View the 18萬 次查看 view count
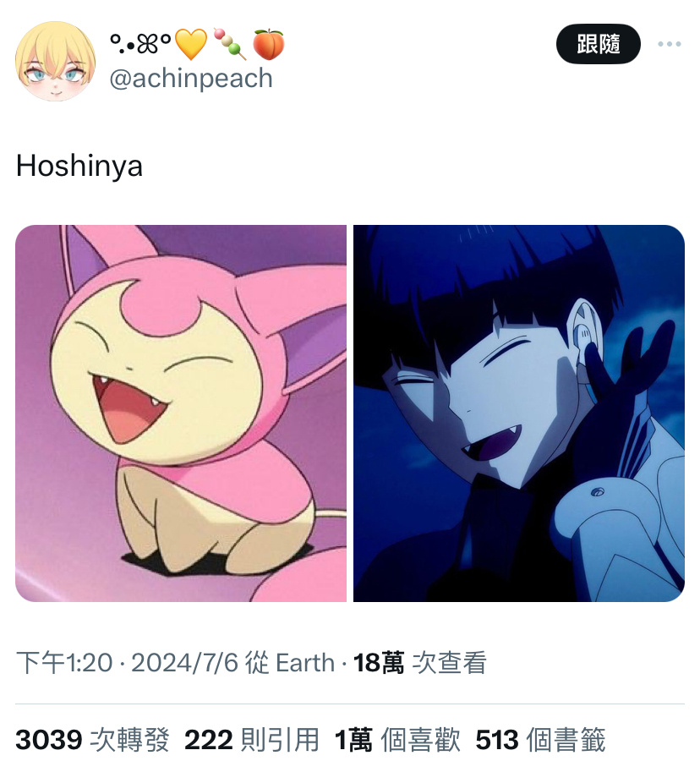Viewport: 700px width, 772px height. tap(420, 662)
